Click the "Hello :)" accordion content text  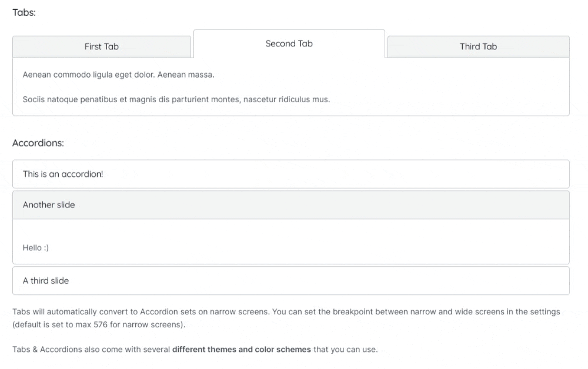point(36,248)
